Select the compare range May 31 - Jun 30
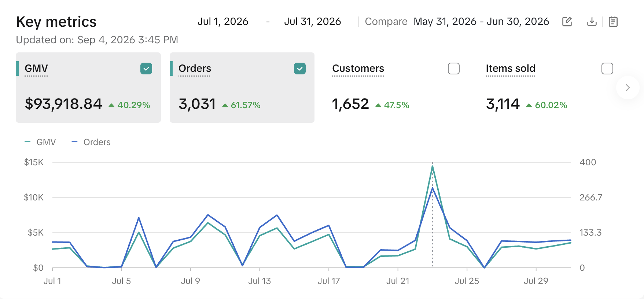The width and height of the screenshot is (644, 299). coord(481,22)
